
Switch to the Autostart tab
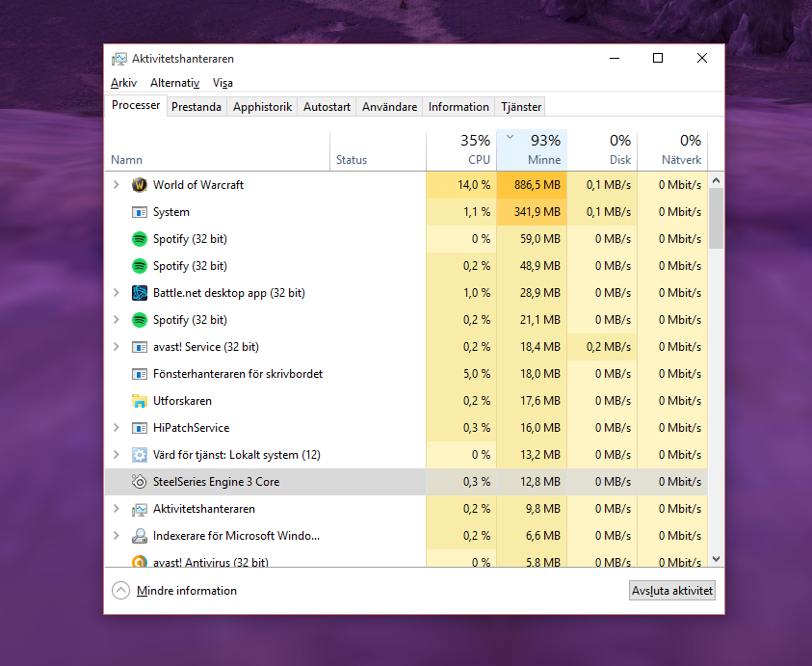327,107
